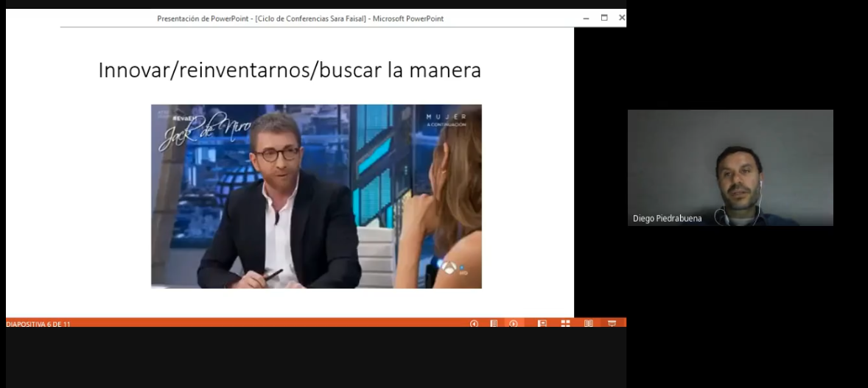Maximize the PowerPoint reading view window

point(604,18)
